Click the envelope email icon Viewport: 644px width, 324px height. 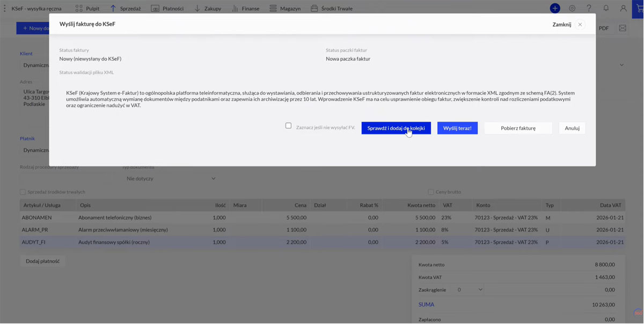623,28
